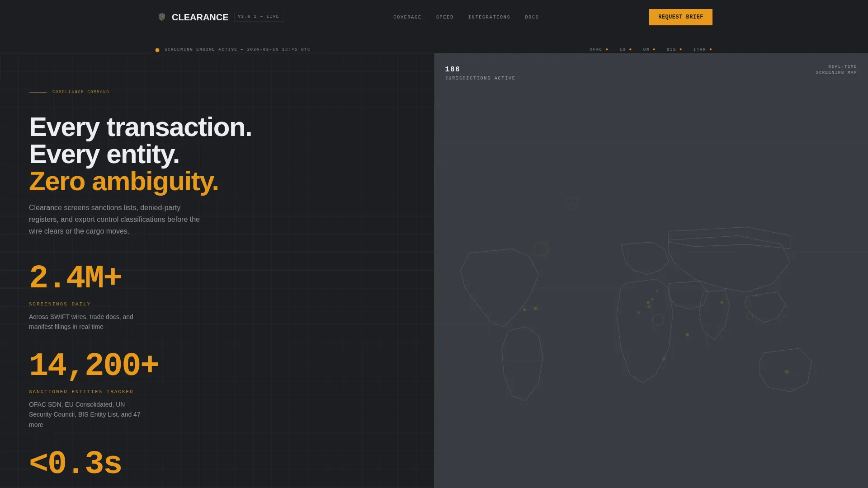
Task: Select the ITAR list indicator
Action: (702, 50)
